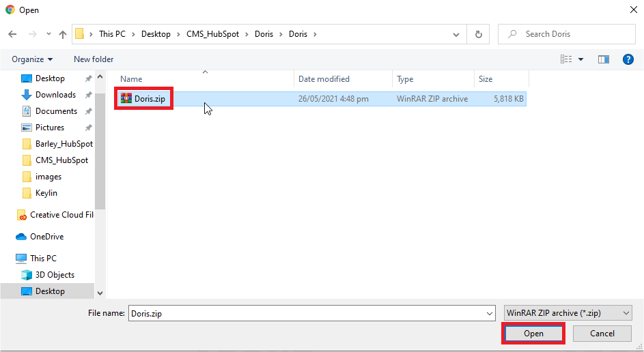Viewport: 644px width, 352px height.
Task: Click into the Search Doris field
Action: click(572, 34)
